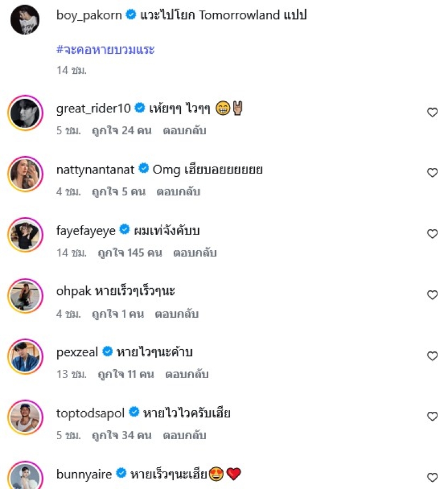The height and width of the screenshot is (489, 448).
Task: Tap the heart on nattynantanat's comment
Action: pos(432,173)
